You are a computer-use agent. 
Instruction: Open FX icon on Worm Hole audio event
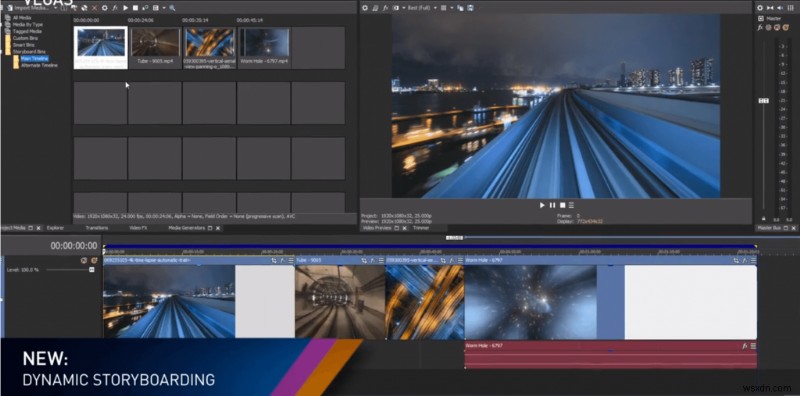pyautogui.click(x=745, y=346)
